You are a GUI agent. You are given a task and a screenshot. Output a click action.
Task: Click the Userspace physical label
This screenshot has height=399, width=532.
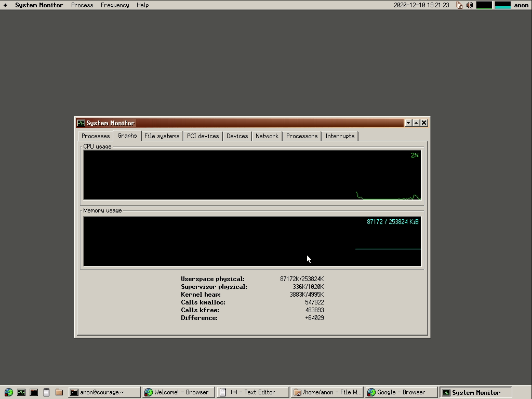tap(212, 279)
